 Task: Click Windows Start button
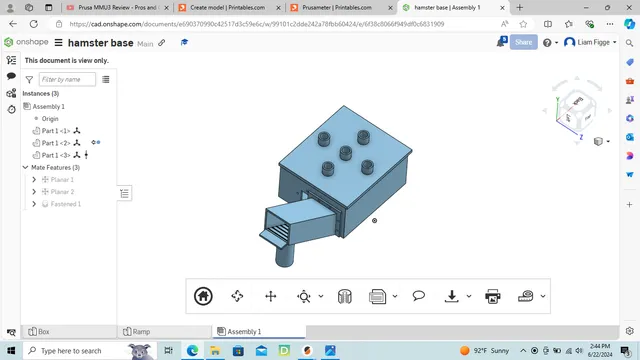click(x=11, y=351)
